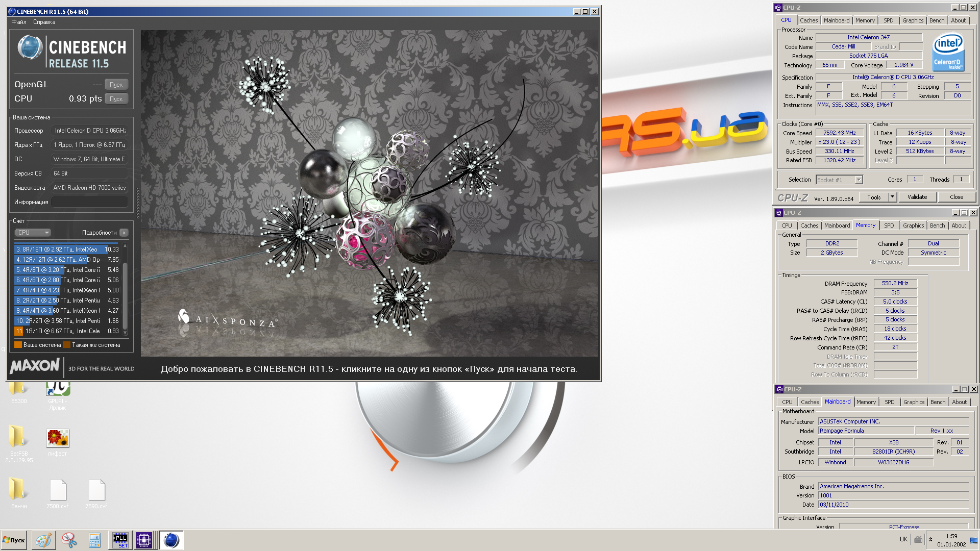Open Bench tab in top CPU-Z
Screen dimensions: 980x551
[x=937, y=20]
